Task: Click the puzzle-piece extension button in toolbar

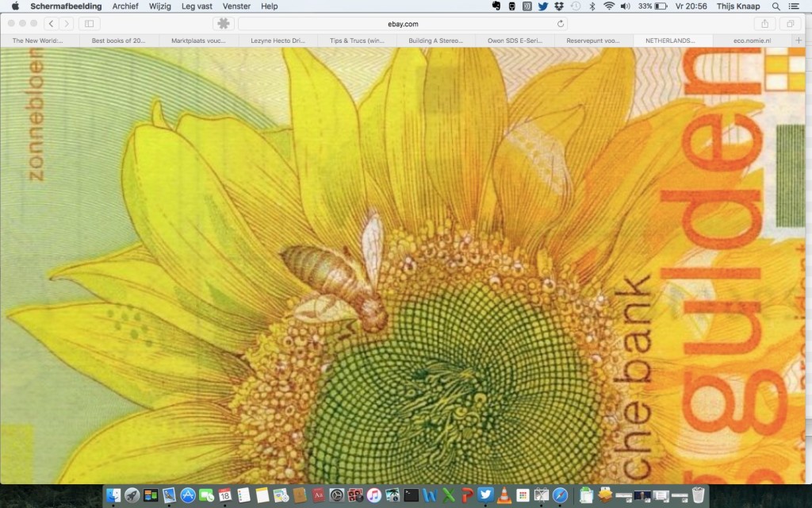Action: (223, 23)
